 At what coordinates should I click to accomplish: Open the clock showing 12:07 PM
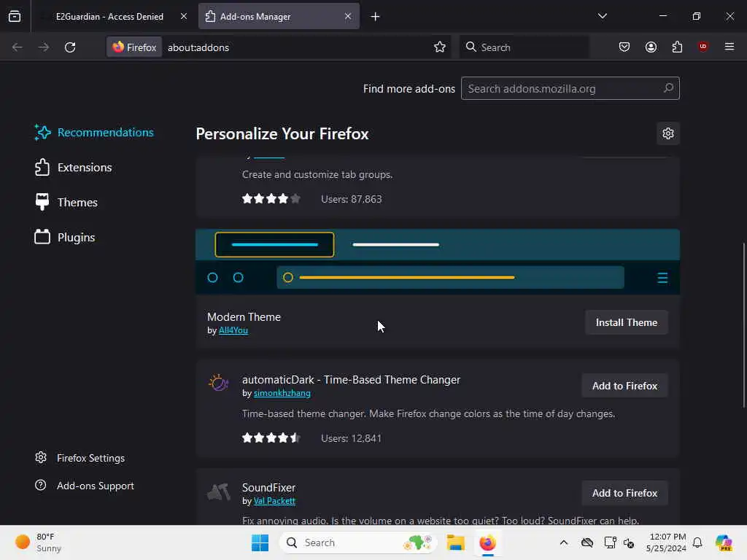(x=665, y=542)
